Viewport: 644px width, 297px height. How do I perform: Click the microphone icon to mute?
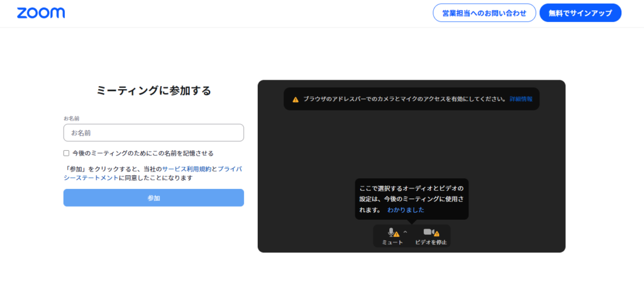[x=391, y=232]
